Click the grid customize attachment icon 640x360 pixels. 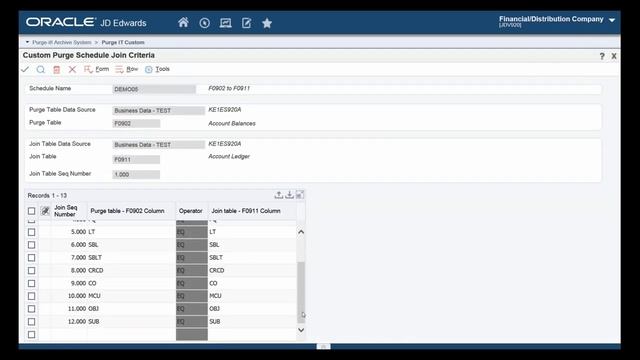tap(45, 211)
